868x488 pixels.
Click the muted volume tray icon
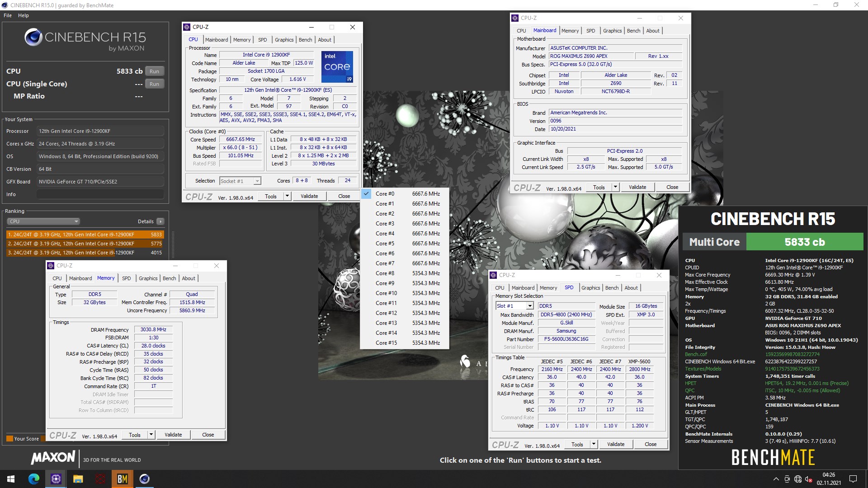pyautogui.click(x=808, y=479)
